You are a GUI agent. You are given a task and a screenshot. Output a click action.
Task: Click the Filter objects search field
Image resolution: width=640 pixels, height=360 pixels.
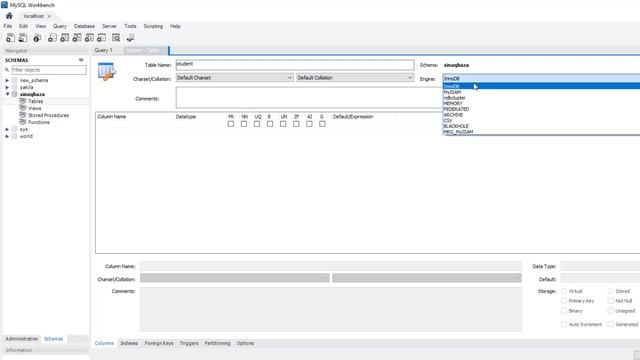49,70
